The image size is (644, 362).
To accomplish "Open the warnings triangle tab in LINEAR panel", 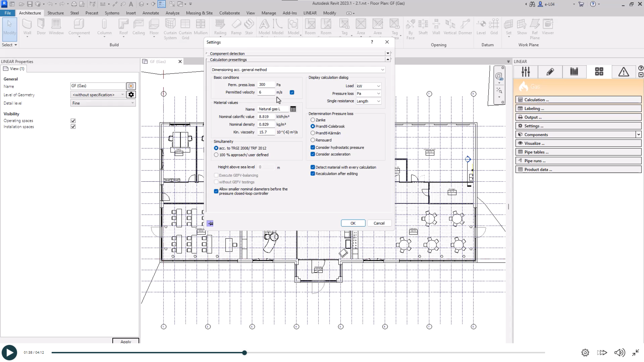I will click(623, 72).
